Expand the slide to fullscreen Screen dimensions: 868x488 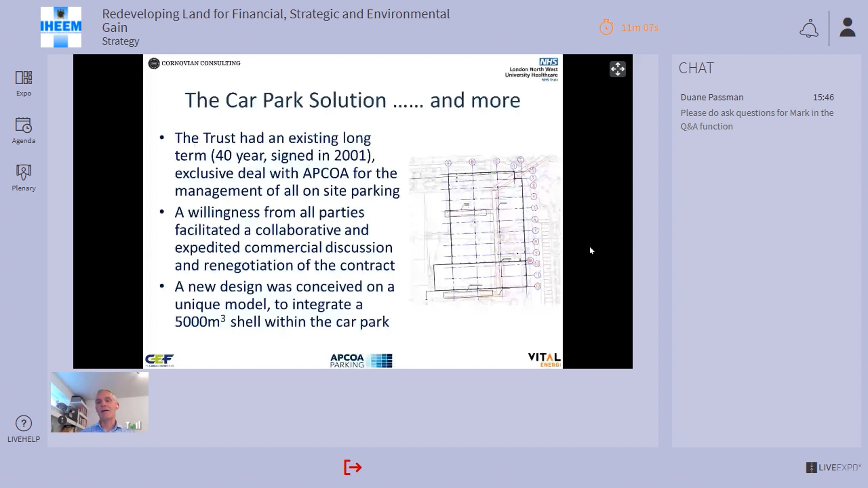coord(617,69)
